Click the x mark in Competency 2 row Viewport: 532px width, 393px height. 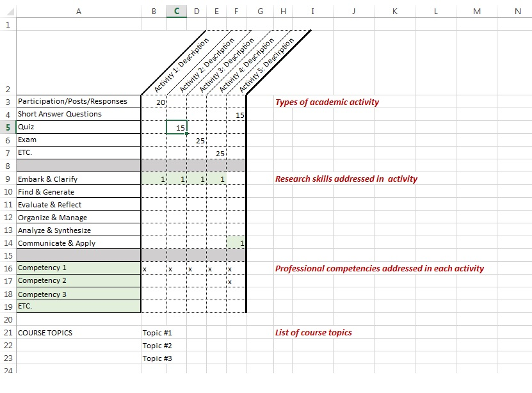click(230, 282)
